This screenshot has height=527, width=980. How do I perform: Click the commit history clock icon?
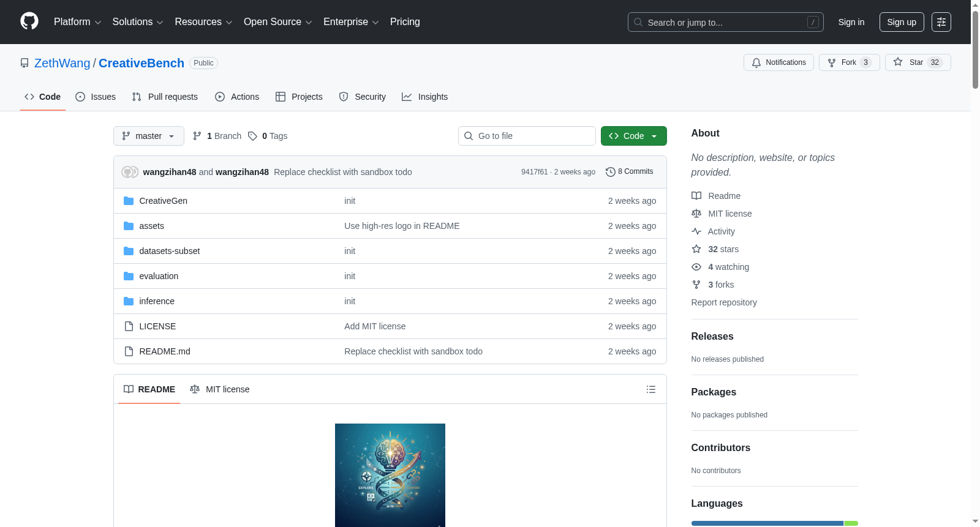click(610, 172)
